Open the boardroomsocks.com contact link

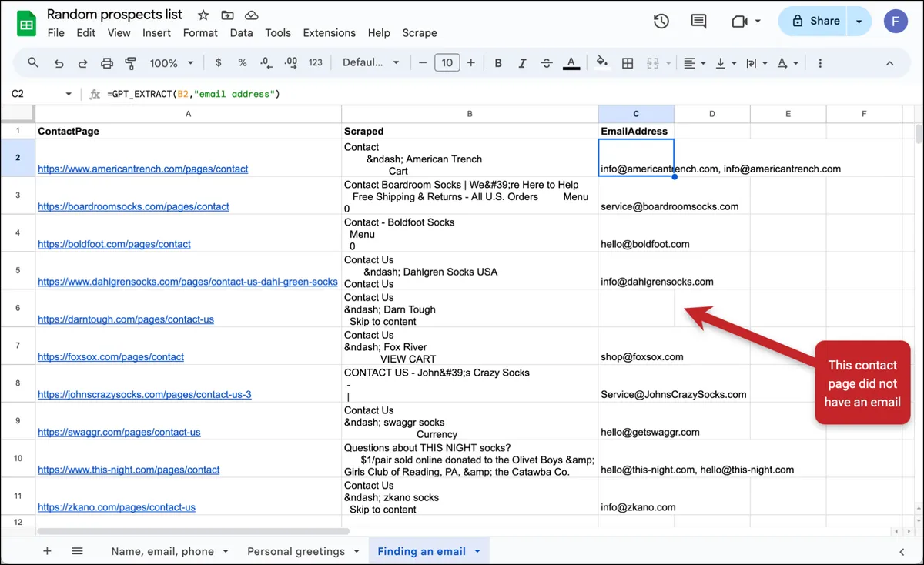coord(133,206)
